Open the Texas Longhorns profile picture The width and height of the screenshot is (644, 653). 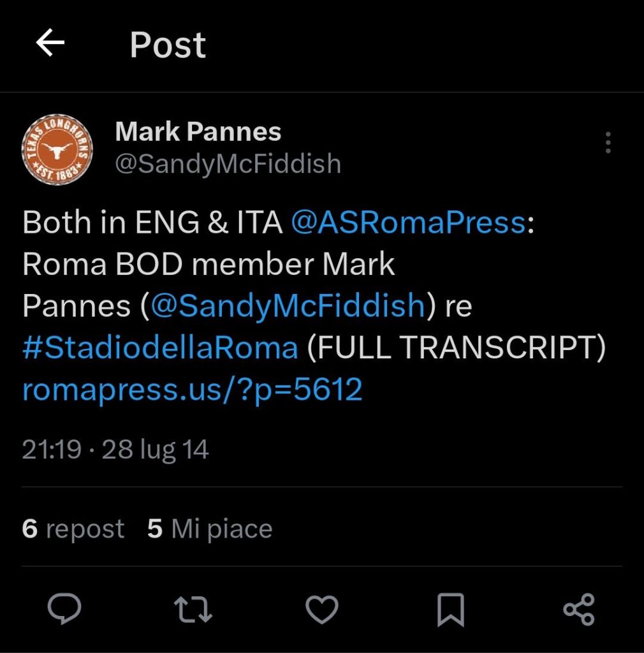pyautogui.click(x=57, y=149)
